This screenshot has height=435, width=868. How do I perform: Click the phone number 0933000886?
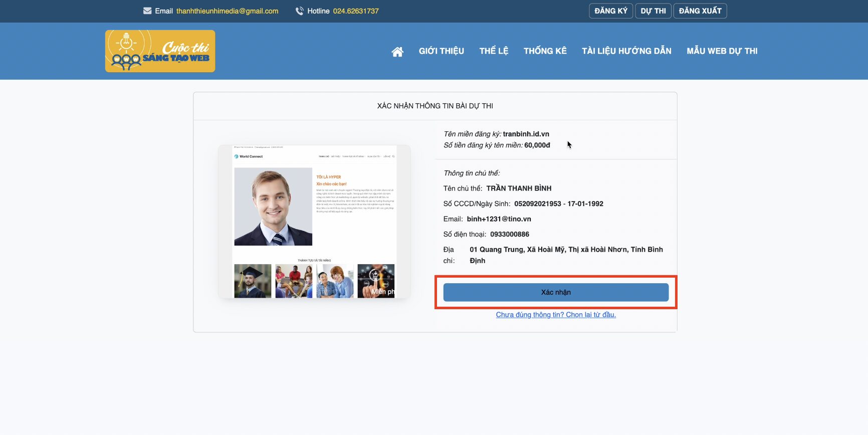point(510,235)
